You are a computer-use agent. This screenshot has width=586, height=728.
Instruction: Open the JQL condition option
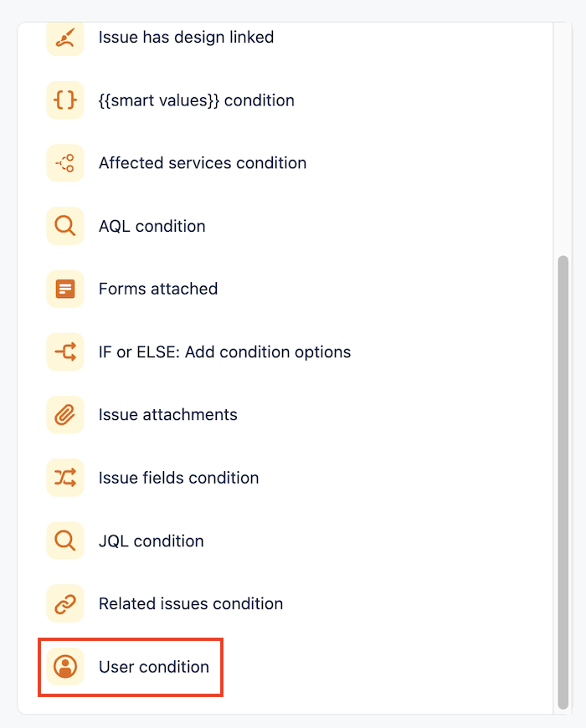[x=151, y=541]
